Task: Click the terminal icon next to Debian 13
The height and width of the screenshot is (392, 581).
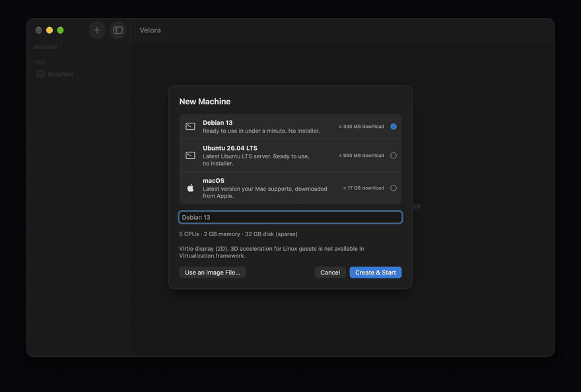Action: (190, 127)
